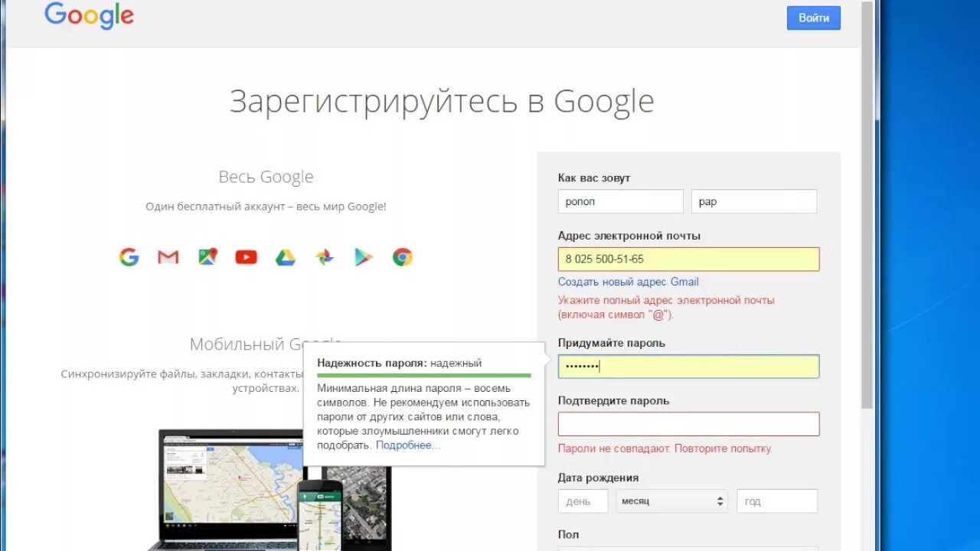Click the Один бесплатный аккаунт text
Viewport: 980px width, 551px height.
point(266,207)
